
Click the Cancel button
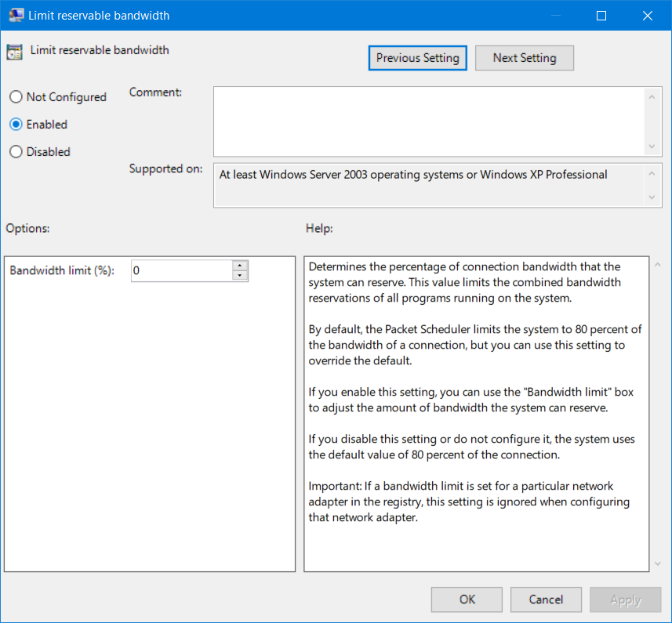(546, 599)
